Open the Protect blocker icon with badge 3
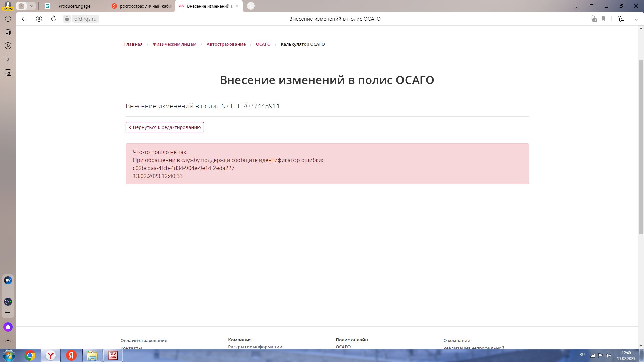Screen dimensions: 644x362 (594, 19)
